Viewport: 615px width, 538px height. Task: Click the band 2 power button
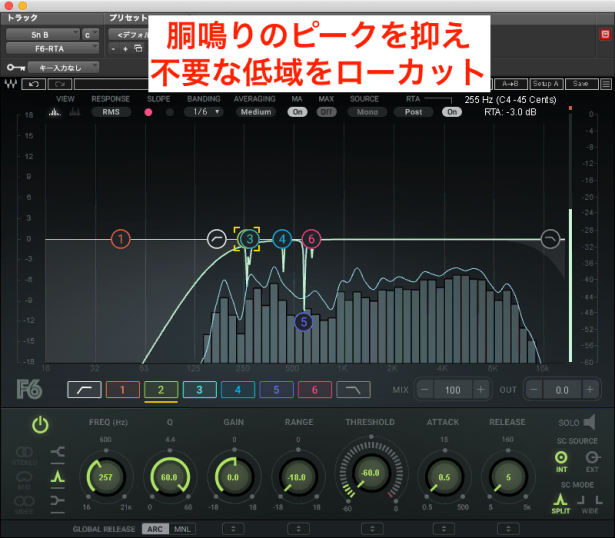[x=40, y=425]
